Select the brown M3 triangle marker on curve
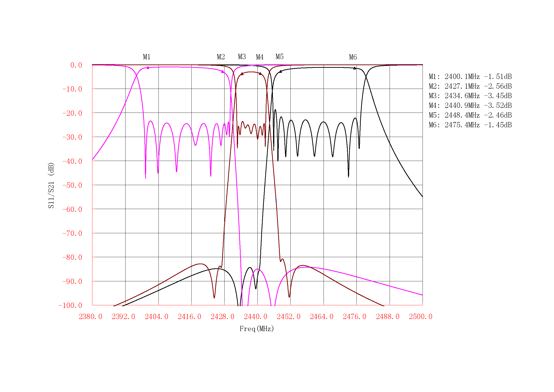Viewport: 554px width, 392px height. click(242, 74)
